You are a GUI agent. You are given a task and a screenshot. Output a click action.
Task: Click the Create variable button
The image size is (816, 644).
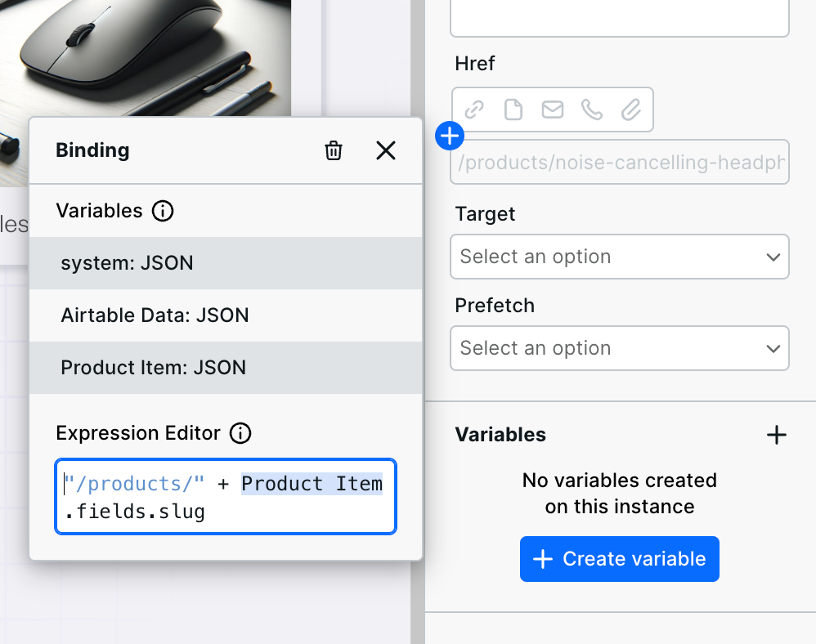click(x=619, y=559)
